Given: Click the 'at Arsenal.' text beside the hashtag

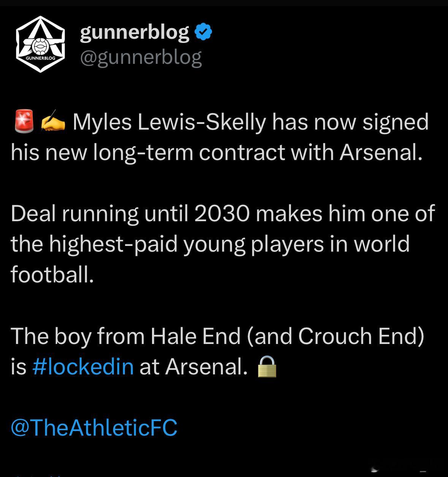Looking at the screenshot, I should point(194,367).
